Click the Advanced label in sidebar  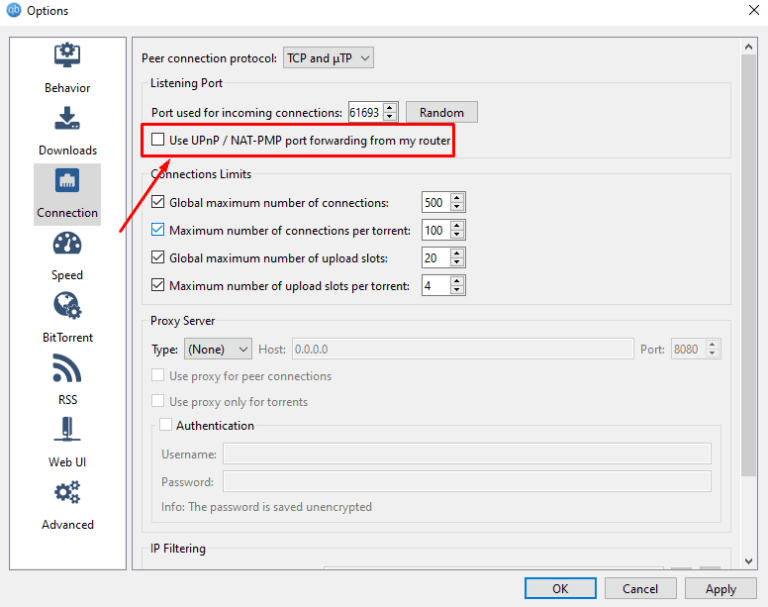coord(68,524)
